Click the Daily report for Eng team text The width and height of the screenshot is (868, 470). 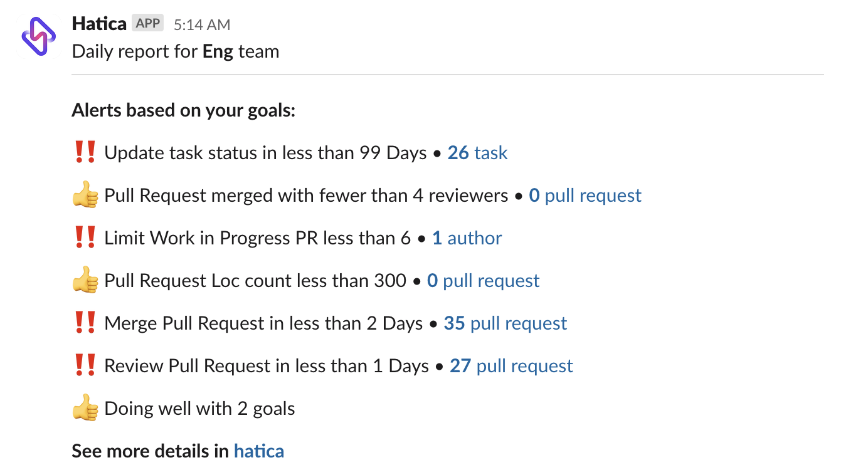[x=176, y=51]
